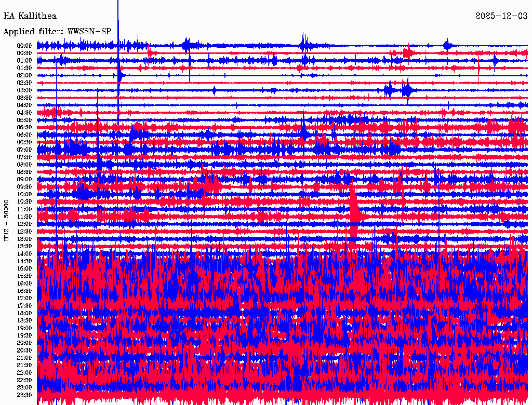
Task: Select the 02:00 time label
Action: click(24, 75)
